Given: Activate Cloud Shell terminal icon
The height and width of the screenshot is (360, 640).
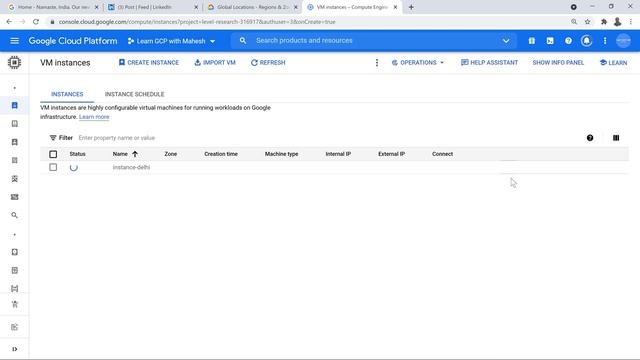Looking at the screenshot, I should (550, 41).
